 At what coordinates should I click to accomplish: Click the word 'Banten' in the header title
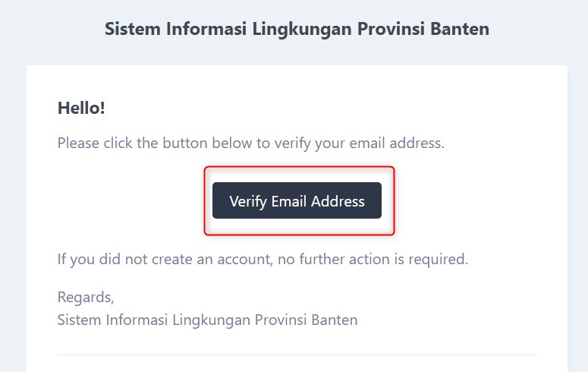[461, 30]
